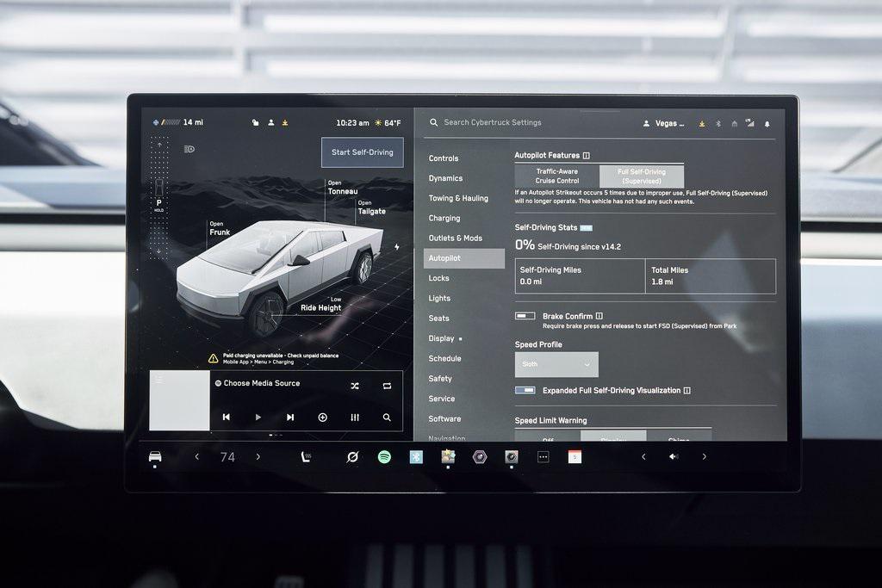Expand the Choose Media Source selector
Viewport: 882px width, 588px height.
point(262,383)
